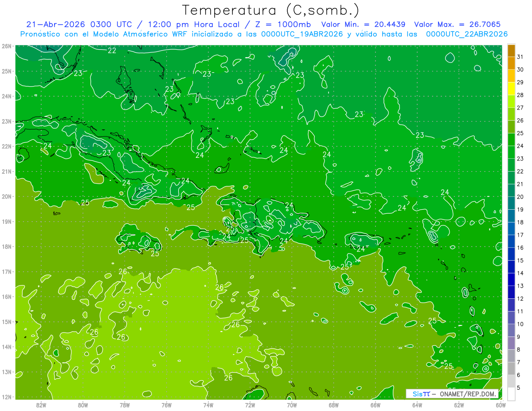Click the 82W longitude axis label
Viewport: 532px width, 411px height.
(41, 405)
